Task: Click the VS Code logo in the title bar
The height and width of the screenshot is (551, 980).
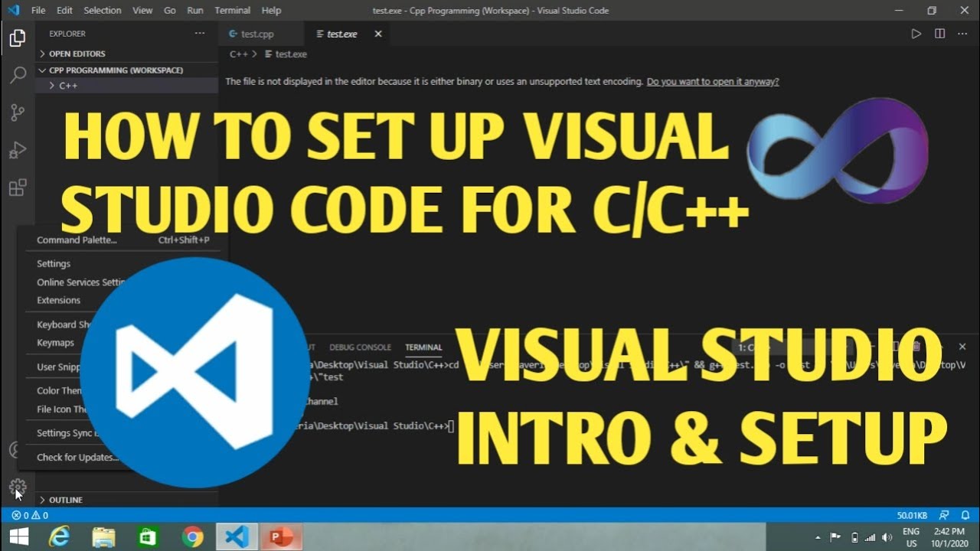Action: tap(13, 10)
